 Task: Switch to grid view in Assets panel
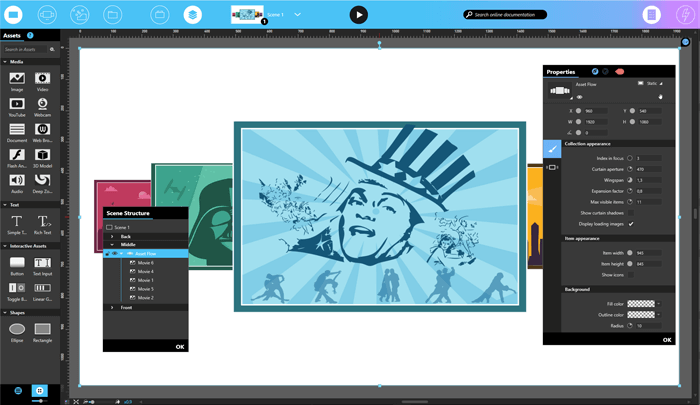(39, 391)
